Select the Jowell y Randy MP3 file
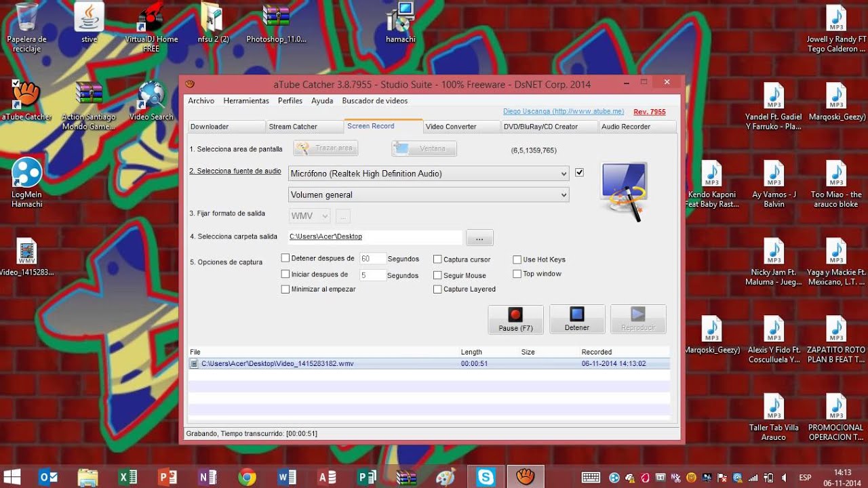The image size is (868, 488). [836, 27]
